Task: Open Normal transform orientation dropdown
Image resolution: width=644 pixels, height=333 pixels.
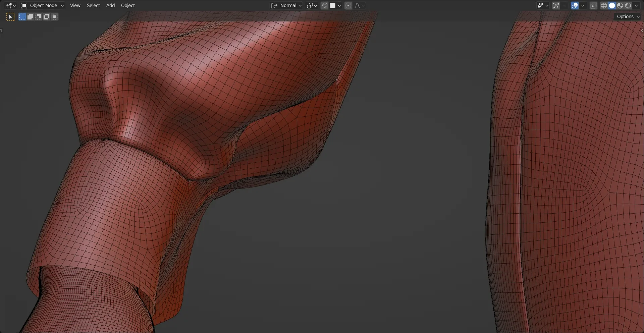Action: 287,5
